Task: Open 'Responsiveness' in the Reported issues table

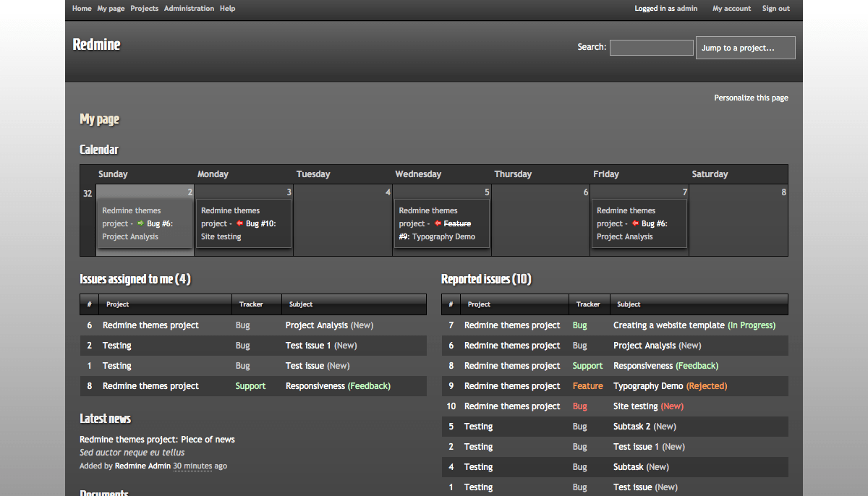Action: pyautogui.click(x=643, y=366)
